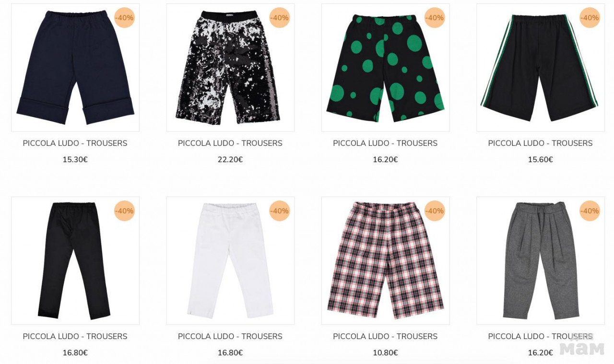Click the -40% badge on grey trousers
The width and height of the screenshot is (614, 364).
(590, 211)
